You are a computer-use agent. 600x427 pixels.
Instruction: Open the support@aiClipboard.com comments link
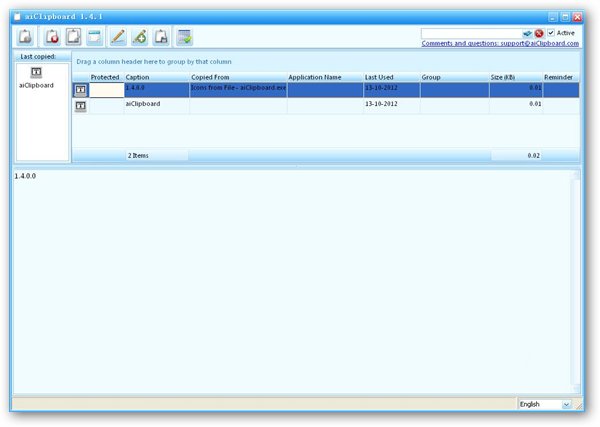click(x=500, y=43)
